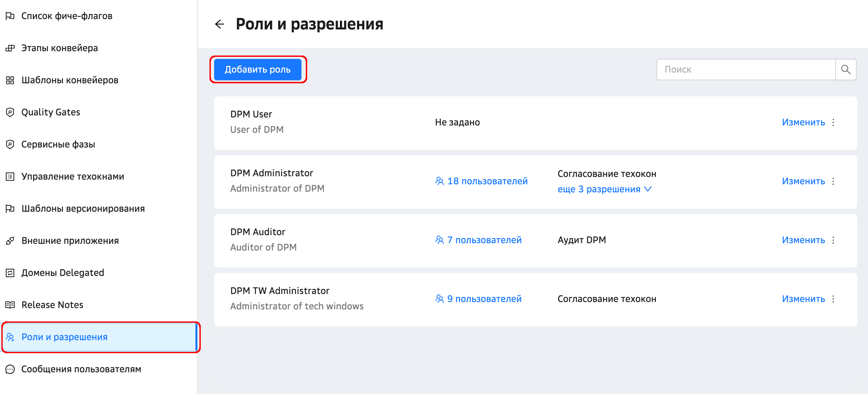Click Изменить for DPM Auditor role
The width and height of the screenshot is (868, 394).
pos(803,240)
